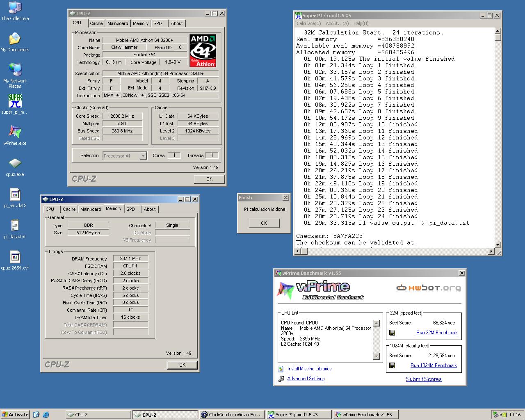Screen dimensions: 525x420
Task: Switch to CPU tab in bottom CPU-Z
Action: [50, 209]
